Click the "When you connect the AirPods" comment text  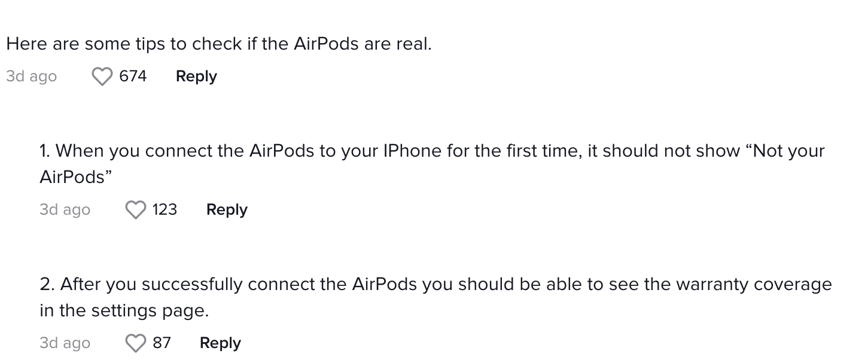click(432, 164)
